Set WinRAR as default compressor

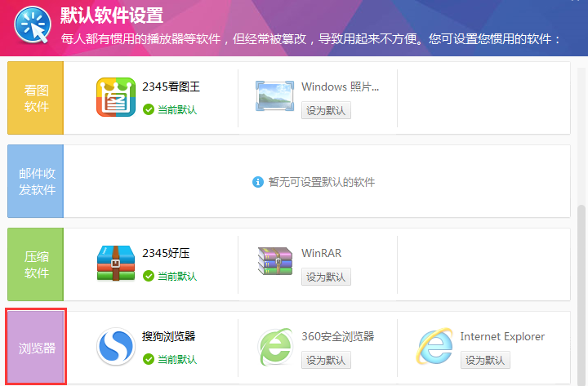coord(326,277)
